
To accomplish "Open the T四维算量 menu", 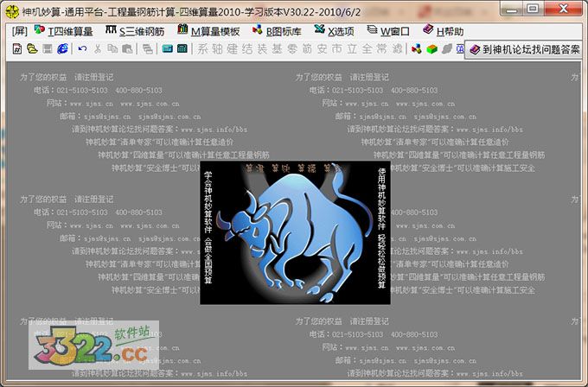I will [64, 31].
